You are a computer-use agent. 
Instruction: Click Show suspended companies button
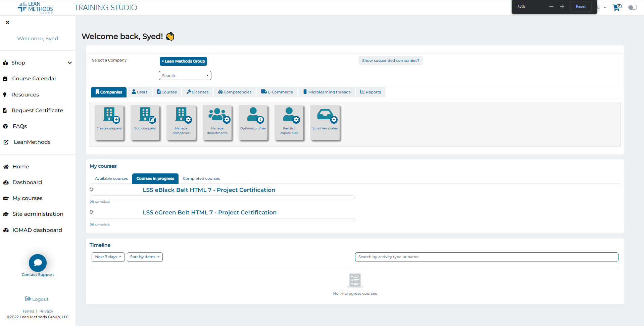390,60
